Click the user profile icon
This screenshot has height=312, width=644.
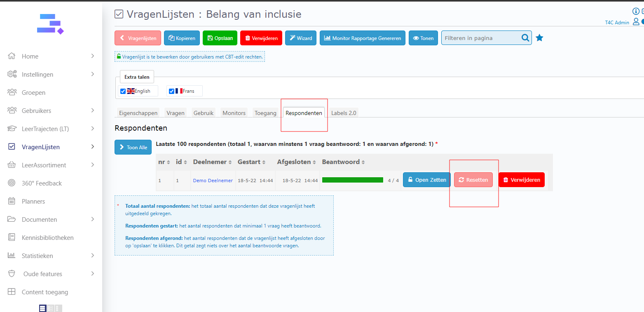point(636,22)
